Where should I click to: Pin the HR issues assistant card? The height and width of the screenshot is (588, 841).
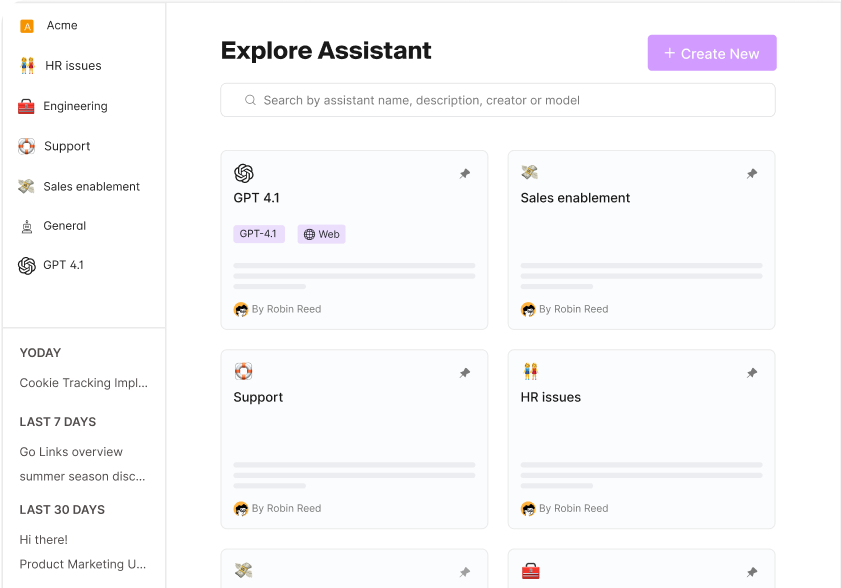[x=752, y=373]
